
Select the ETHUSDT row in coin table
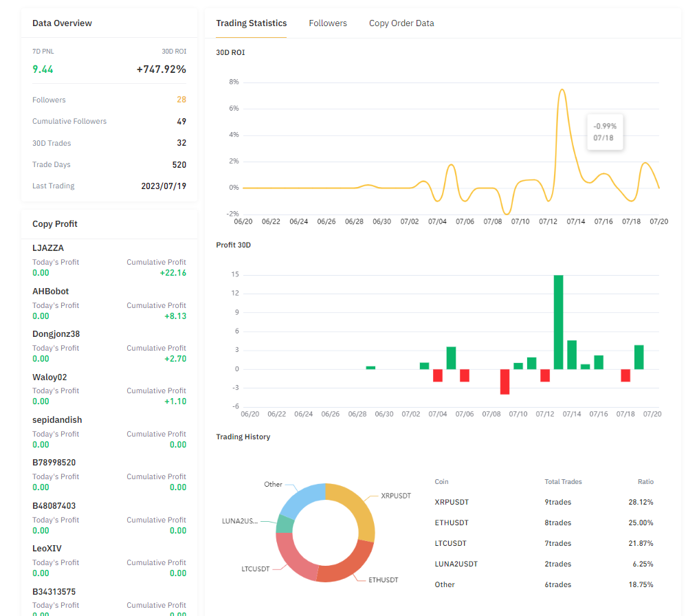[x=544, y=522]
